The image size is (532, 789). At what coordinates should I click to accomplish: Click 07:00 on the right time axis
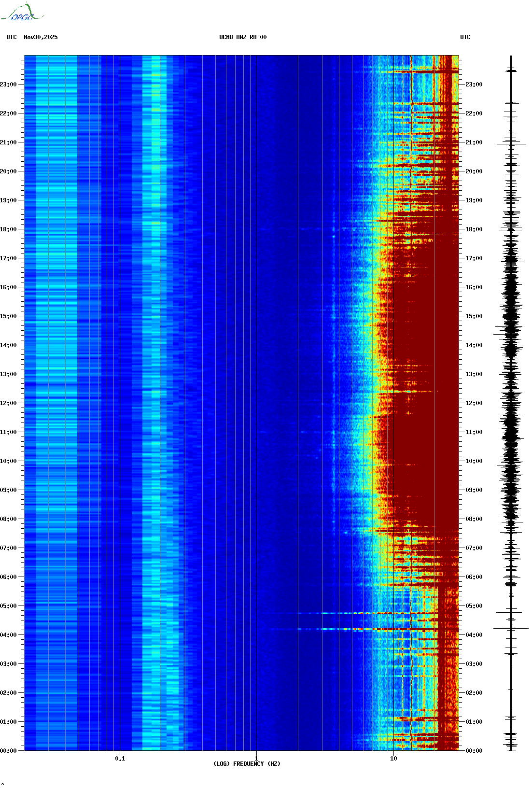[x=474, y=548]
